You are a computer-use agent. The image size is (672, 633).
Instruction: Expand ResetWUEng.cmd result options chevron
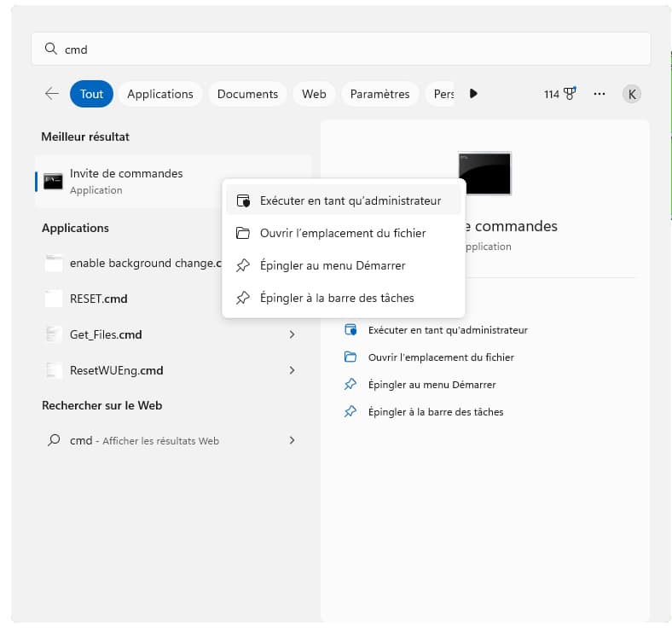click(x=292, y=370)
